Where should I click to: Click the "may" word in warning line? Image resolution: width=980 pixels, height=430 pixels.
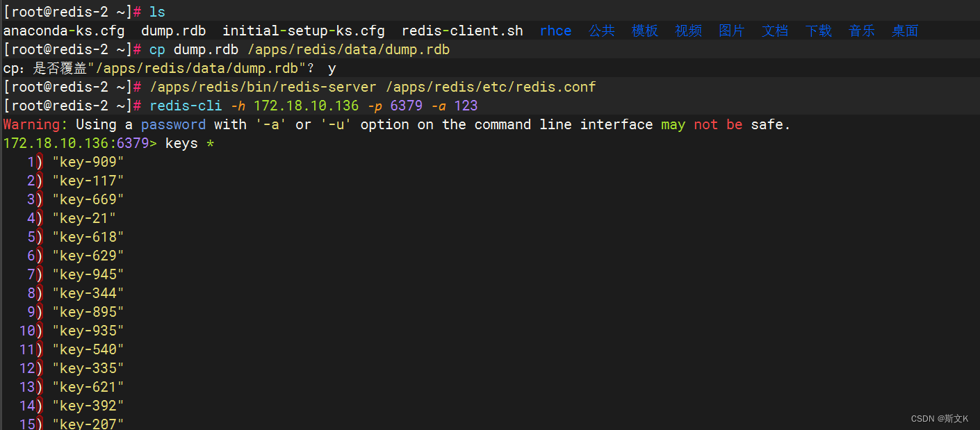point(673,124)
